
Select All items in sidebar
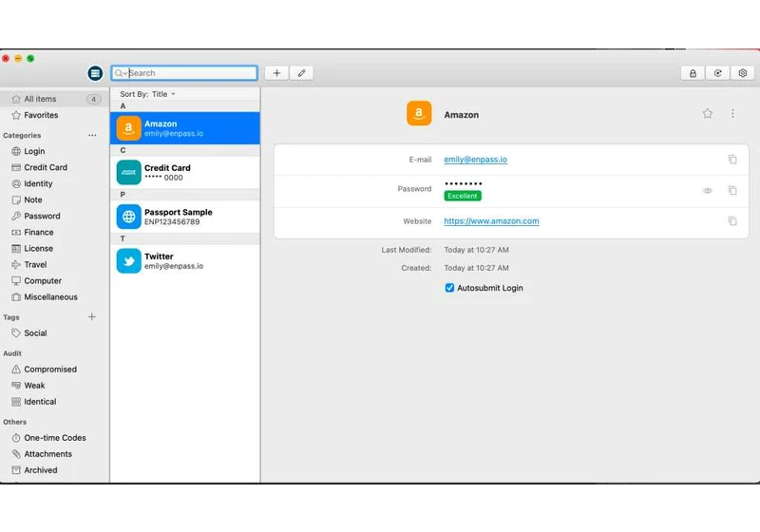pyautogui.click(x=54, y=99)
